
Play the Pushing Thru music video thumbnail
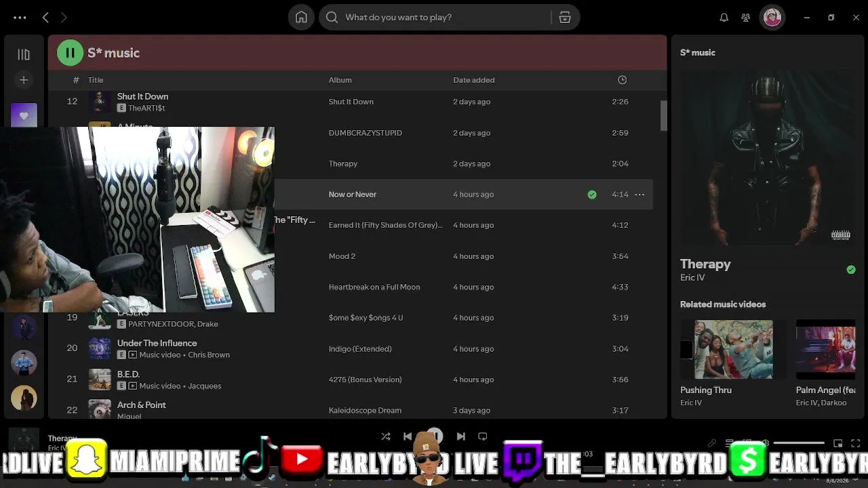point(733,349)
